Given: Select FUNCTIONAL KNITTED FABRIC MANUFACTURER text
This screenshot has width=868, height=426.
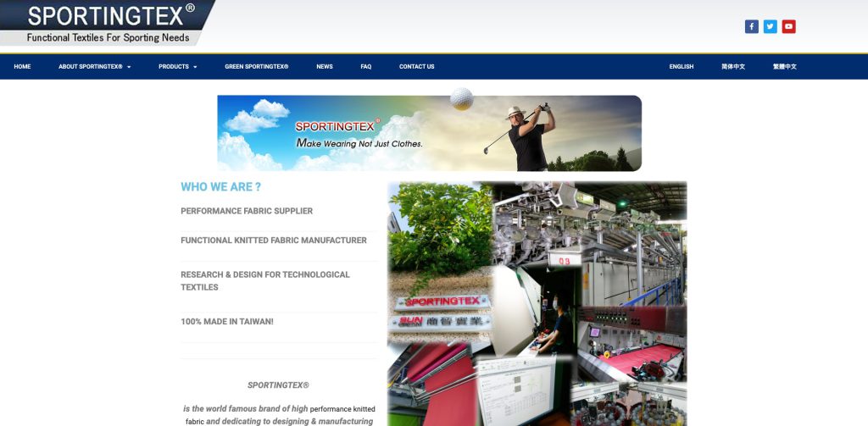Looking at the screenshot, I should (x=274, y=241).
